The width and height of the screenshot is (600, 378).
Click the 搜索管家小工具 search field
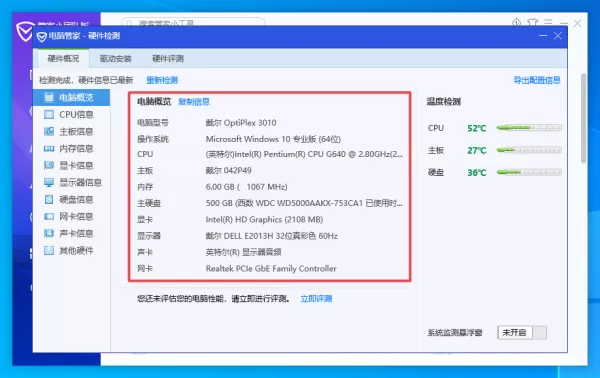click(193, 22)
